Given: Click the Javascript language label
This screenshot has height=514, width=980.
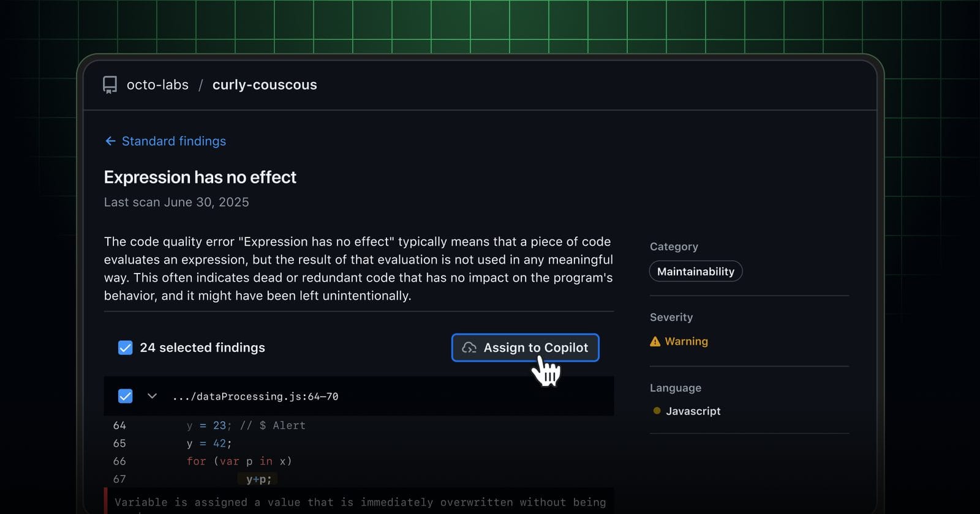Looking at the screenshot, I should coord(693,411).
